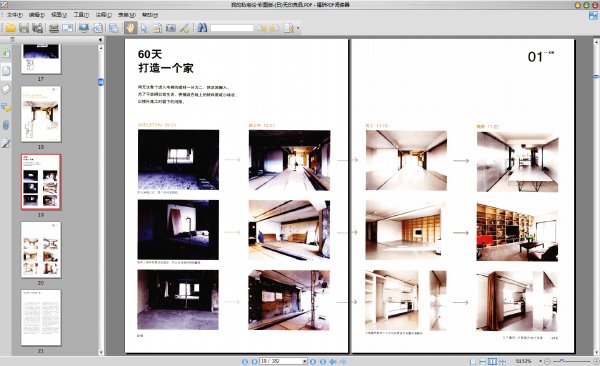Select page 17 thumbnail

click(x=41, y=59)
